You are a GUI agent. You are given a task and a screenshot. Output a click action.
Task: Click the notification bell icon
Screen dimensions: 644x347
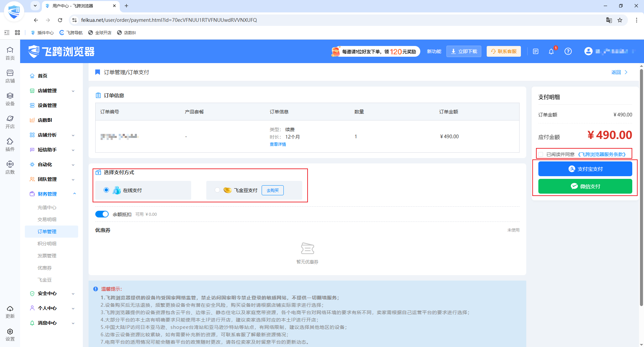tap(551, 51)
